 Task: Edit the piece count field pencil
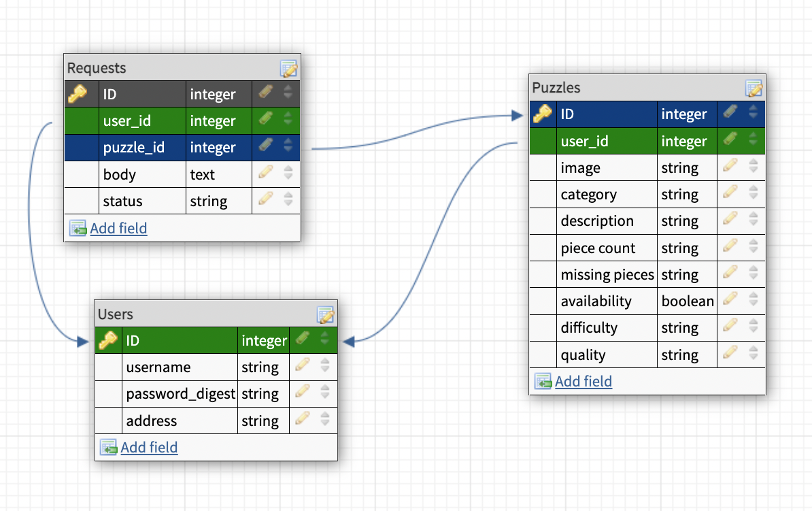click(x=730, y=245)
